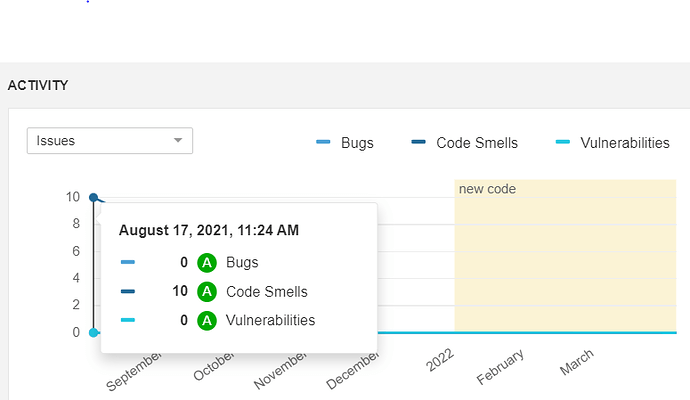Image resolution: width=690 pixels, height=400 pixels.
Task: Click the Vulnerabilities line icon in tooltip
Action: (128, 320)
